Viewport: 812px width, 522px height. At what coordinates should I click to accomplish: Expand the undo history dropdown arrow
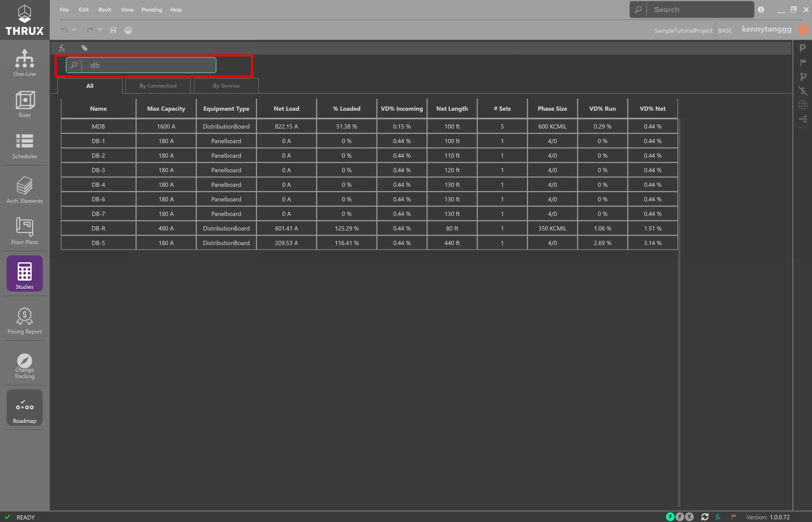pyautogui.click(x=74, y=30)
